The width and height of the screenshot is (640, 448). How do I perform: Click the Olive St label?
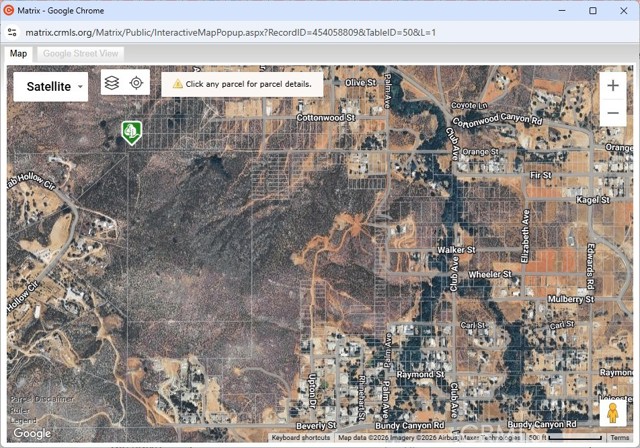click(x=360, y=82)
